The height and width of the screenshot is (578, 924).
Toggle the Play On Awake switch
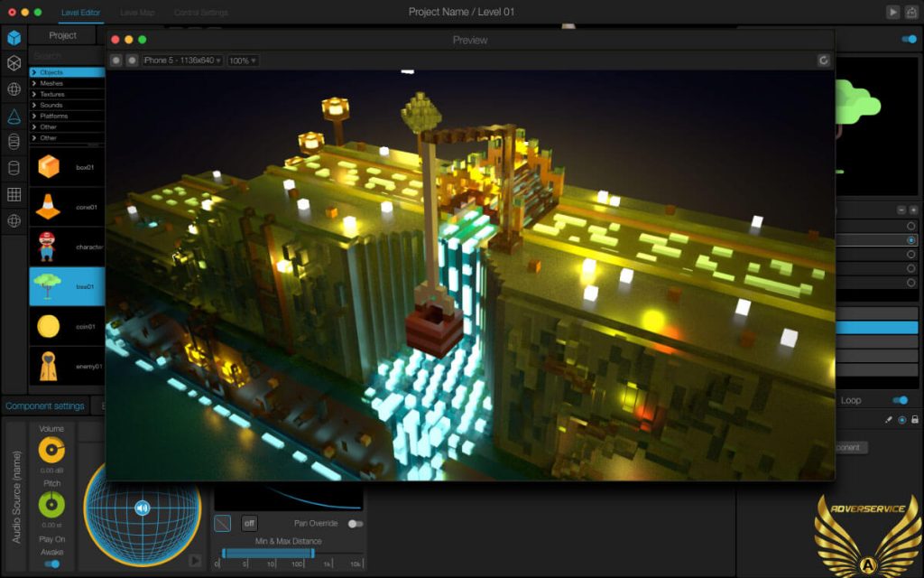pos(51,564)
